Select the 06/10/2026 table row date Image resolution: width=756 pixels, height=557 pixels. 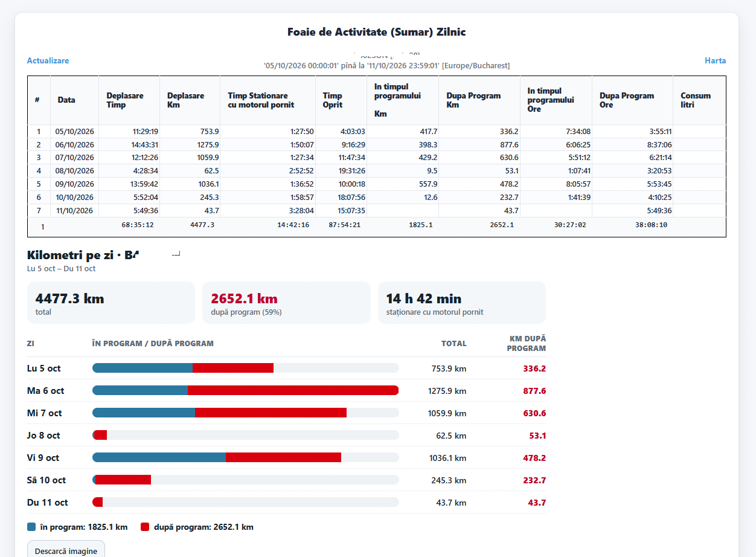[75, 144]
